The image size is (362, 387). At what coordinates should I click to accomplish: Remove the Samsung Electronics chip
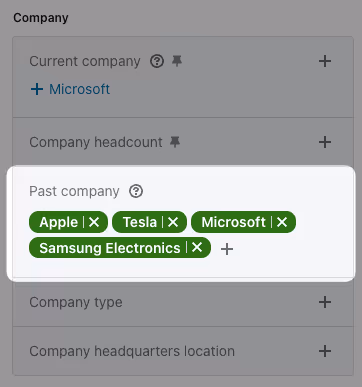tap(197, 247)
